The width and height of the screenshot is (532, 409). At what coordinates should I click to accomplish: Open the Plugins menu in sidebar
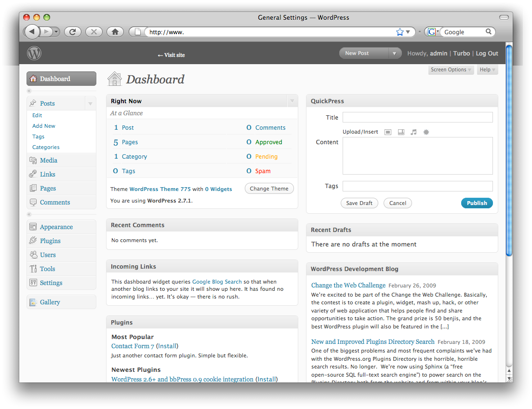pos(50,241)
